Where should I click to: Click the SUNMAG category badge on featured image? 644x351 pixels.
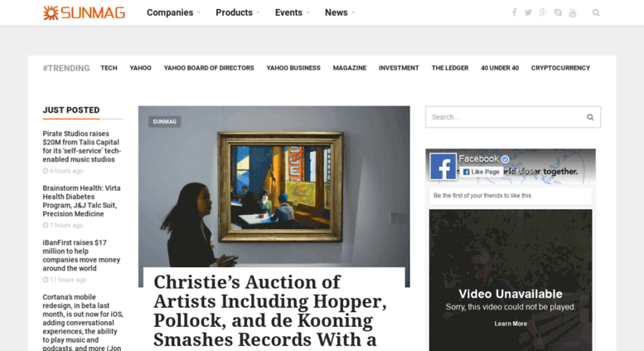coord(164,122)
